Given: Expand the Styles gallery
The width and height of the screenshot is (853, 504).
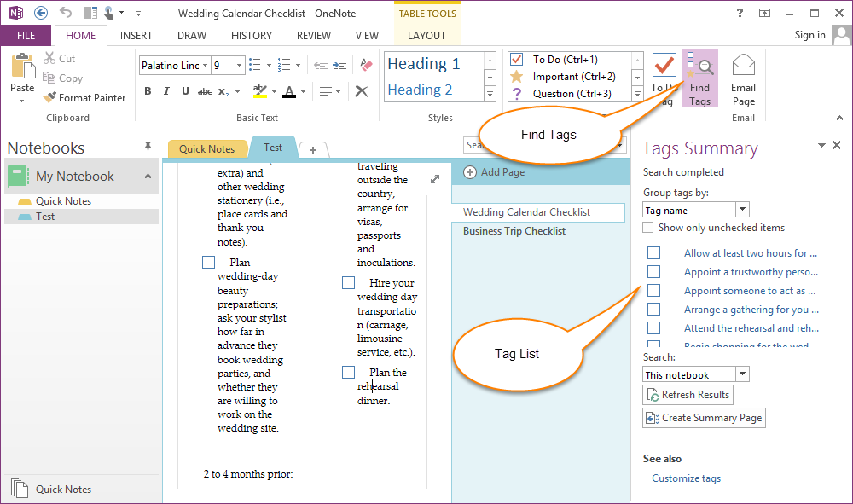Looking at the screenshot, I should click(x=490, y=94).
